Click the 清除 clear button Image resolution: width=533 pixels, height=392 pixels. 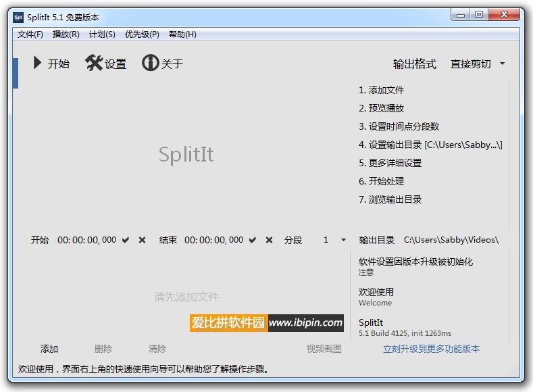[x=157, y=349]
